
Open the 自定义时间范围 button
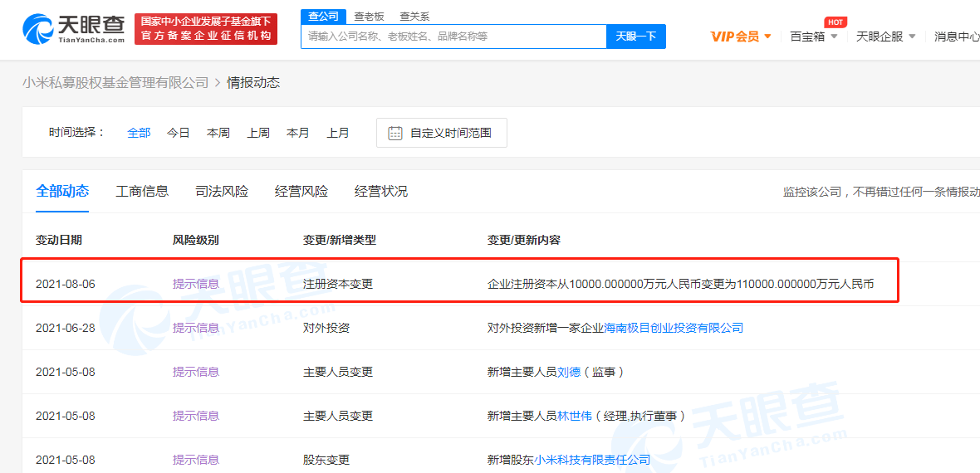click(441, 133)
